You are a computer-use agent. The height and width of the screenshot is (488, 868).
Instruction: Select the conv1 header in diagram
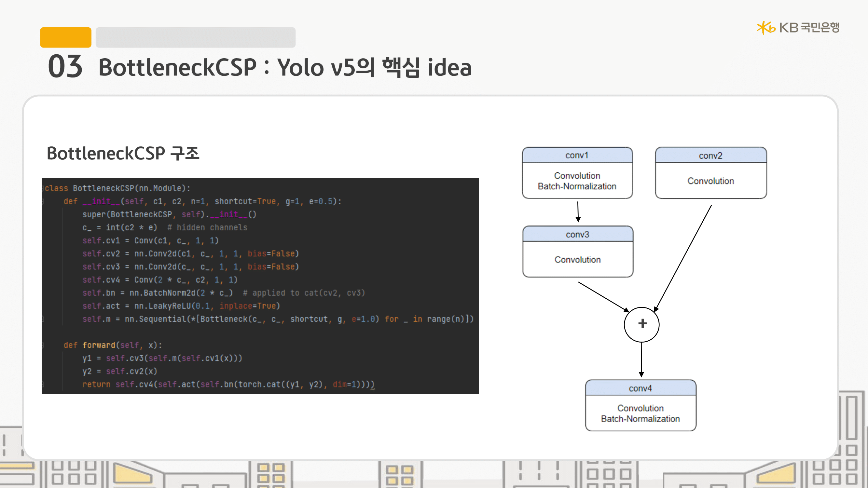(x=577, y=155)
